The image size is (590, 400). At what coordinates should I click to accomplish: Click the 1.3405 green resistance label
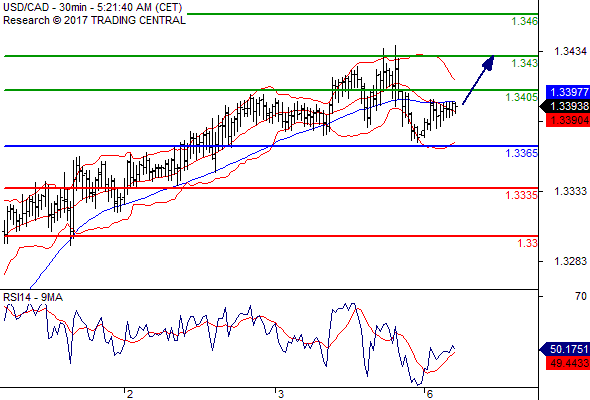pyautogui.click(x=521, y=97)
